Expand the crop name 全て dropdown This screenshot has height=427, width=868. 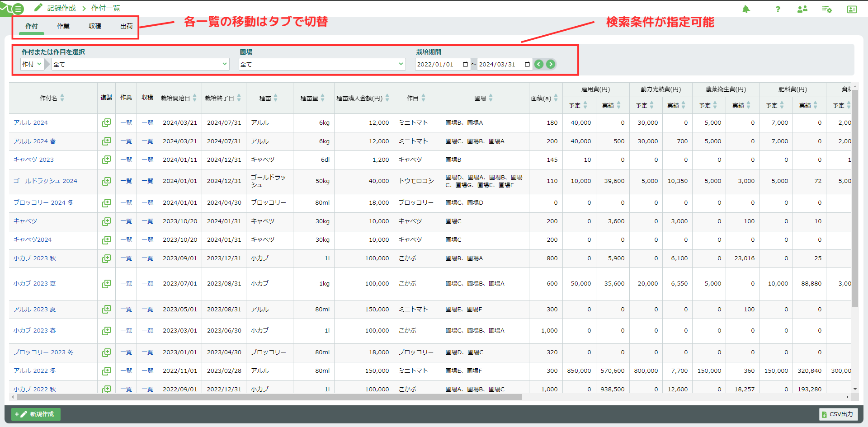click(141, 64)
